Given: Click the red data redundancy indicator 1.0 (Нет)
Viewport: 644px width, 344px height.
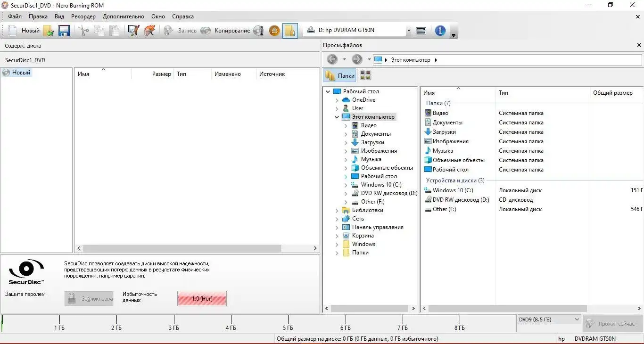Looking at the screenshot, I should pyautogui.click(x=202, y=299).
